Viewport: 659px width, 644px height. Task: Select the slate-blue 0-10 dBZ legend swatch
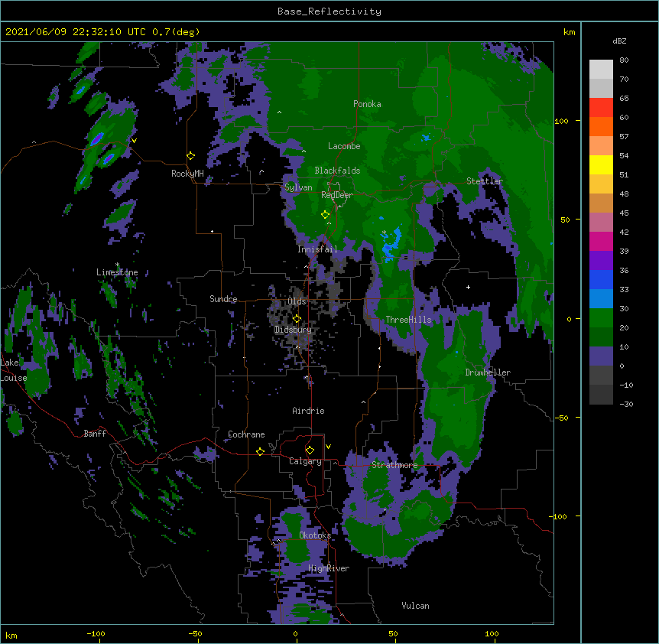click(x=601, y=356)
